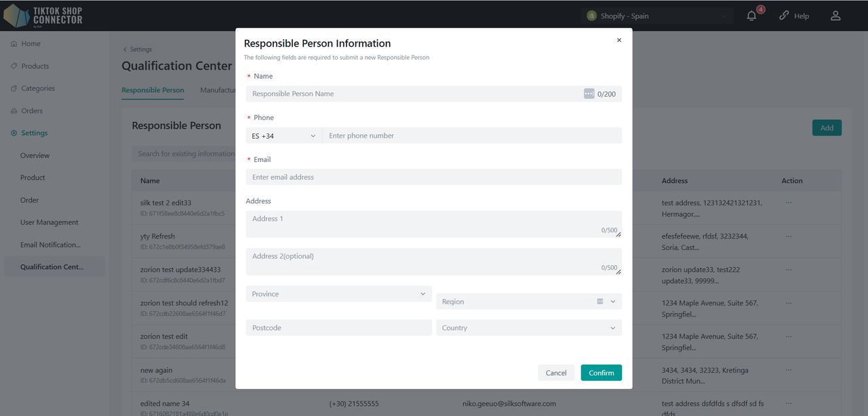Select the Home icon in the sidebar
The image size is (868, 416).
pyautogui.click(x=13, y=43)
